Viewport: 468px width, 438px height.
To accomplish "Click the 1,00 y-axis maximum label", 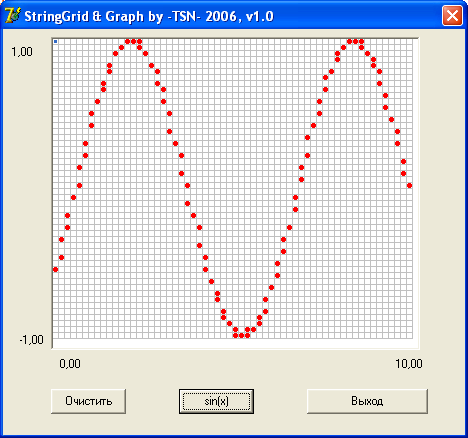I will (x=22, y=52).
